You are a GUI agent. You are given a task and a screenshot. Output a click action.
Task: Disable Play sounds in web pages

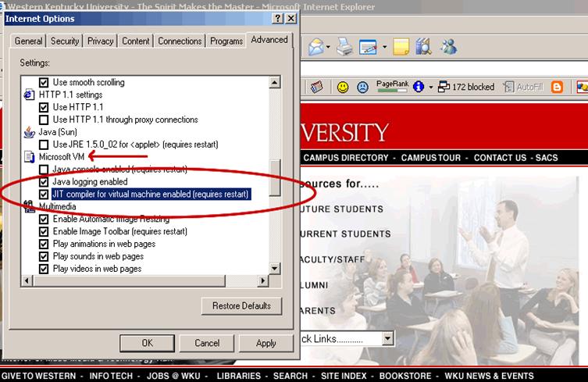pyautogui.click(x=44, y=257)
